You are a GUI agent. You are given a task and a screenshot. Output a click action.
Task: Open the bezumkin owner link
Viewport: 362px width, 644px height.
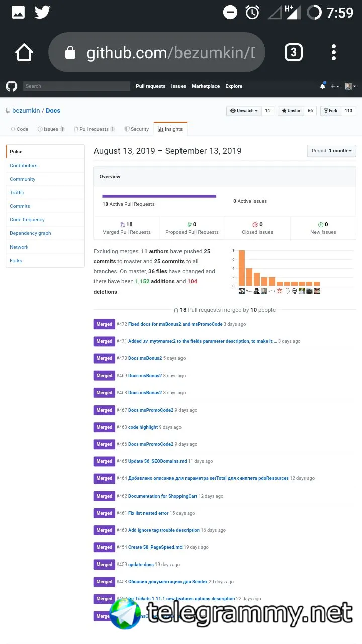[x=26, y=111]
